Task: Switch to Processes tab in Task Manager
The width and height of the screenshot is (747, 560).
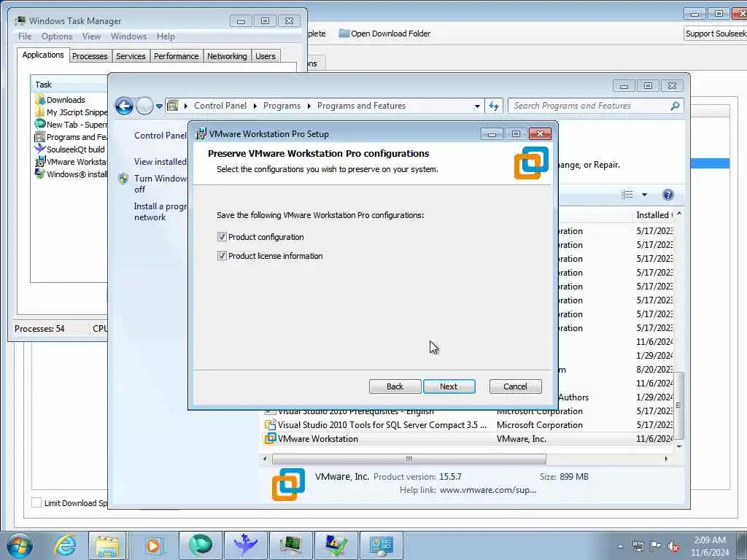Action: pyautogui.click(x=90, y=56)
